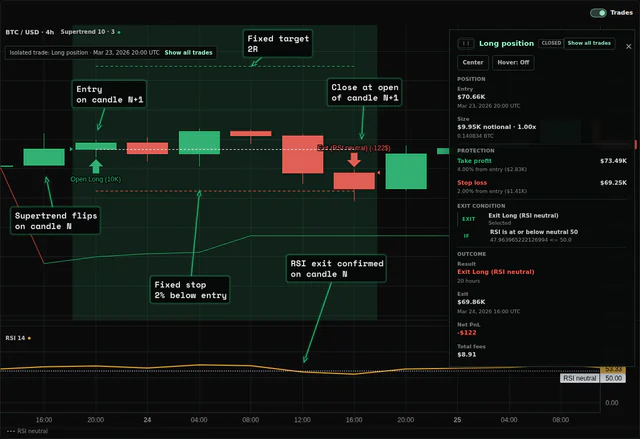
Task: Select the red candle beneath the exit arrow
Action: click(354, 181)
